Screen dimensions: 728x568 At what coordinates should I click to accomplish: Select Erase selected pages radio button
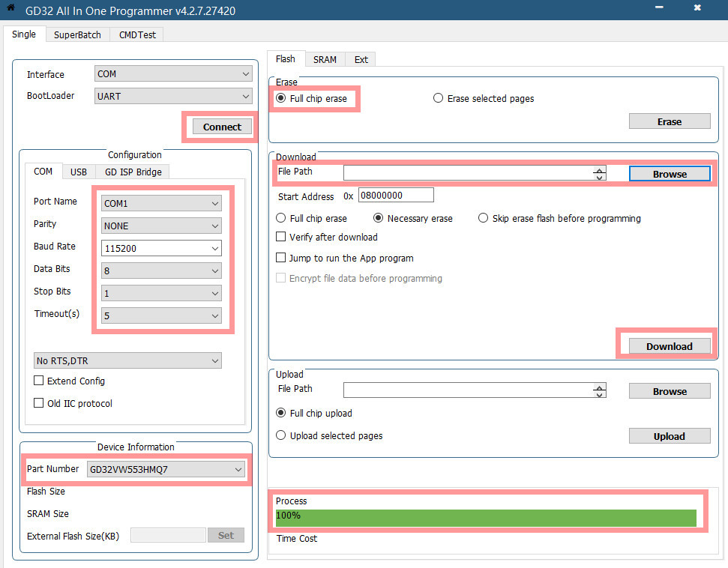point(439,98)
